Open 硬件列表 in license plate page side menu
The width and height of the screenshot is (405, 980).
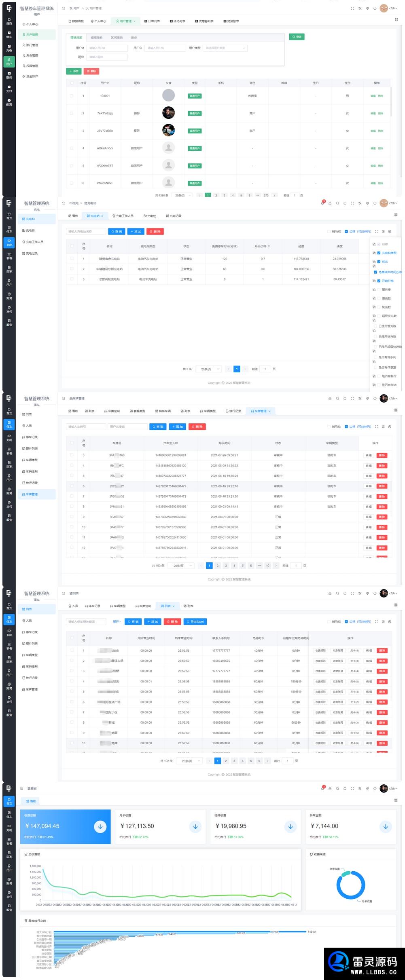[x=30, y=449]
